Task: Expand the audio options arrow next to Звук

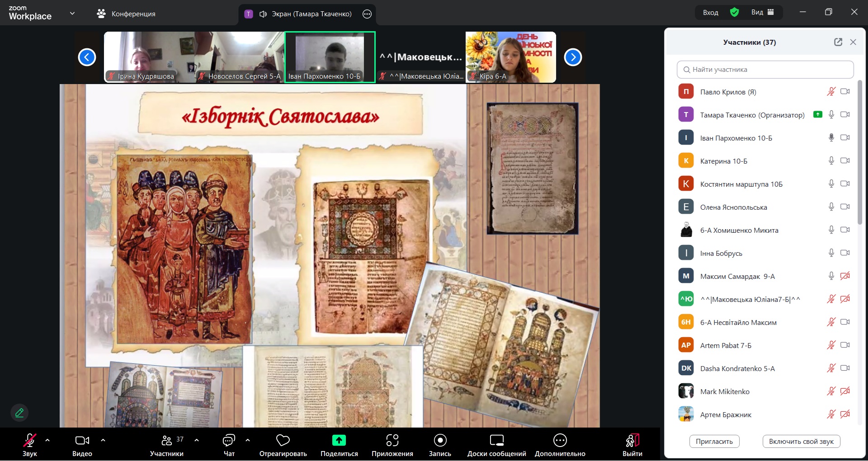Action: pos(47,440)
